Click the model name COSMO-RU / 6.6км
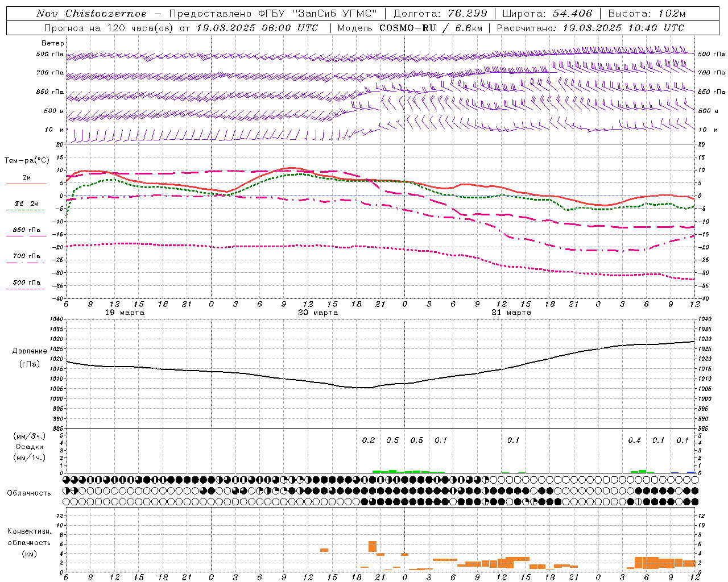The width and height of the screenshot is (728, 582). pyautogui.click(x=432, y=28)
